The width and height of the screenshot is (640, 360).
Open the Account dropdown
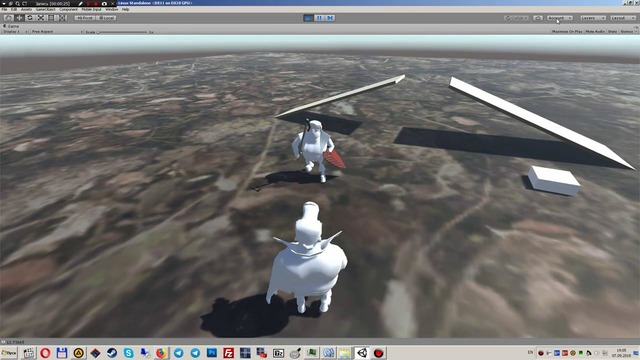560,18
